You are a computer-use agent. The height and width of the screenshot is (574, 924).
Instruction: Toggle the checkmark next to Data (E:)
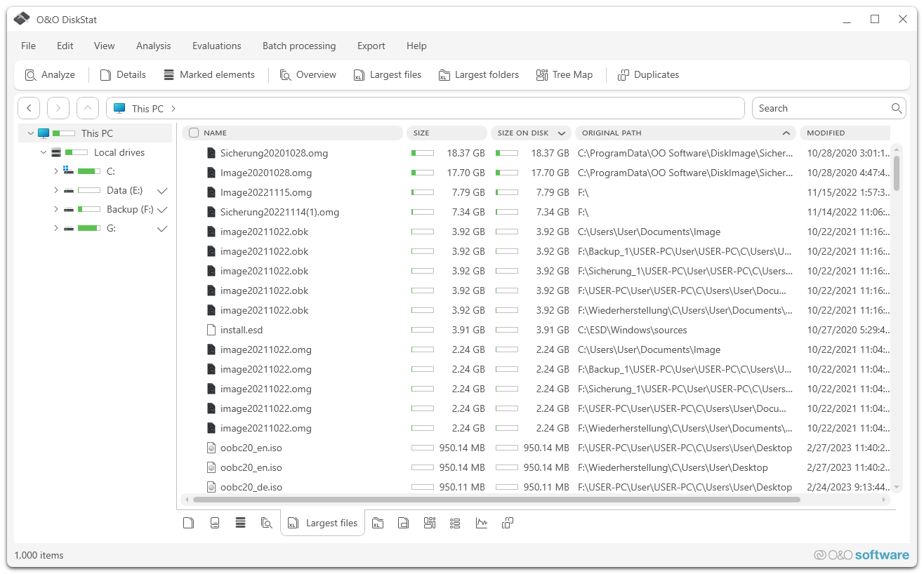[162, 191]
